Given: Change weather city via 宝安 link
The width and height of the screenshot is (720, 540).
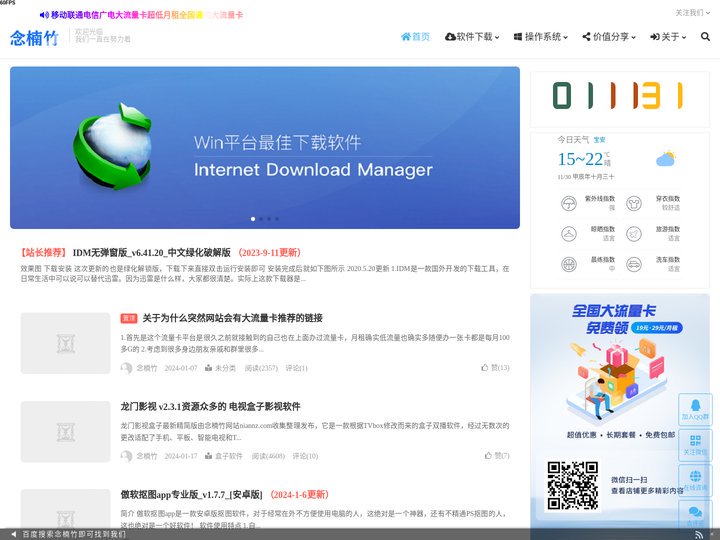Looking at the screenshot, I should click(600, 140).
